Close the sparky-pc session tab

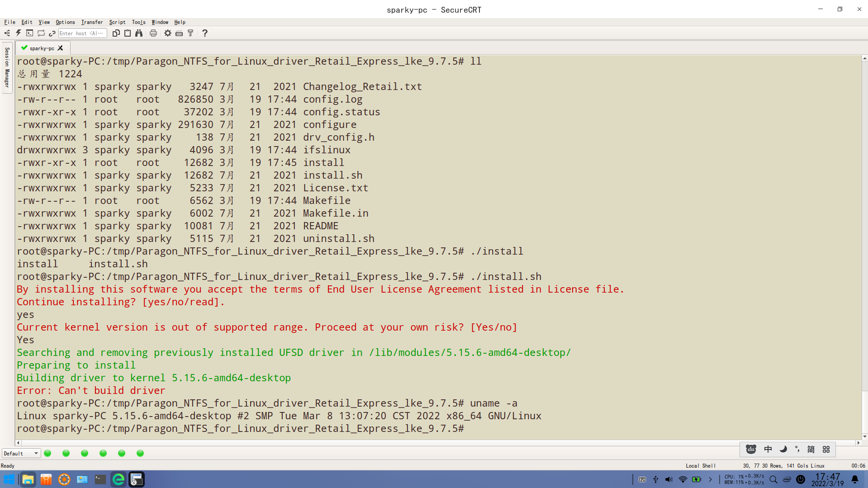[x=60, y=48]
